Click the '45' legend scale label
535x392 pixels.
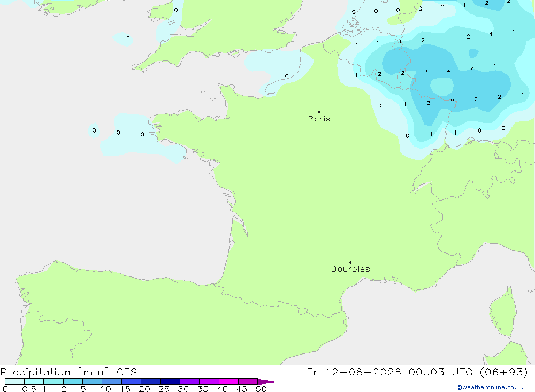[x=242, y=389]
